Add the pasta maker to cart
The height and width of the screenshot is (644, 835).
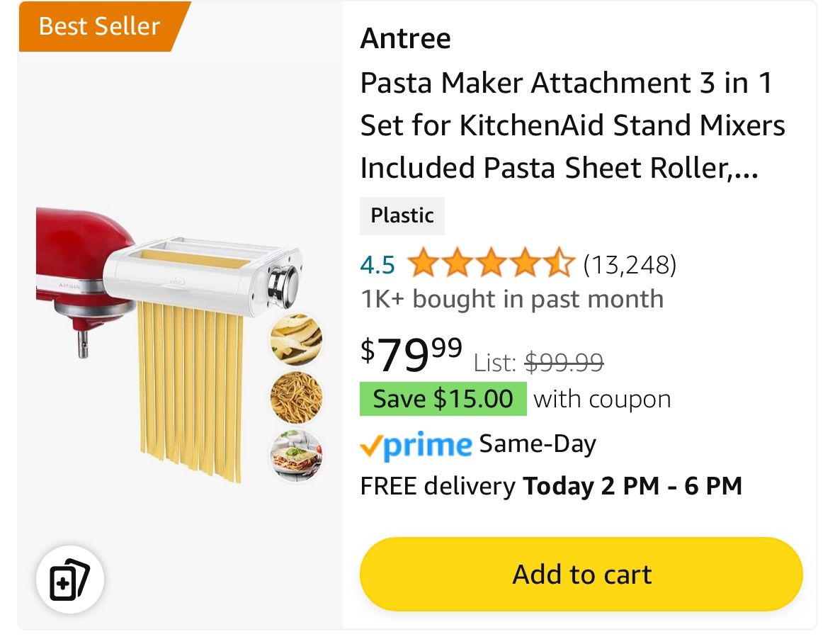581,574
